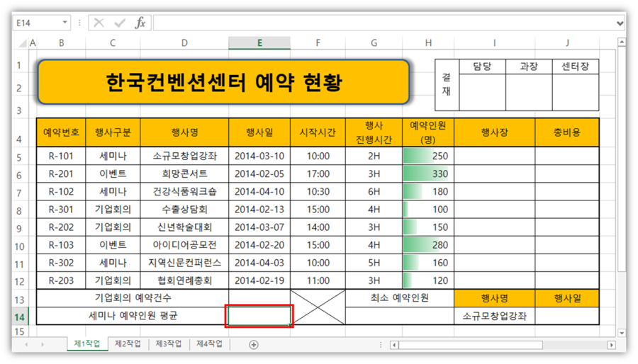Go to the 제4작업 sheet tab

[209, 344]
